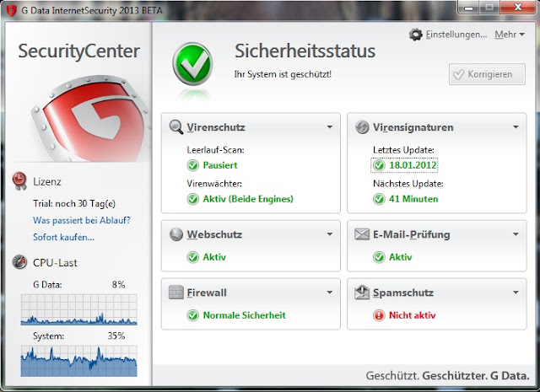Click the G Data shield icon in title bar
The image size is (540, 392).
[11, 10]
